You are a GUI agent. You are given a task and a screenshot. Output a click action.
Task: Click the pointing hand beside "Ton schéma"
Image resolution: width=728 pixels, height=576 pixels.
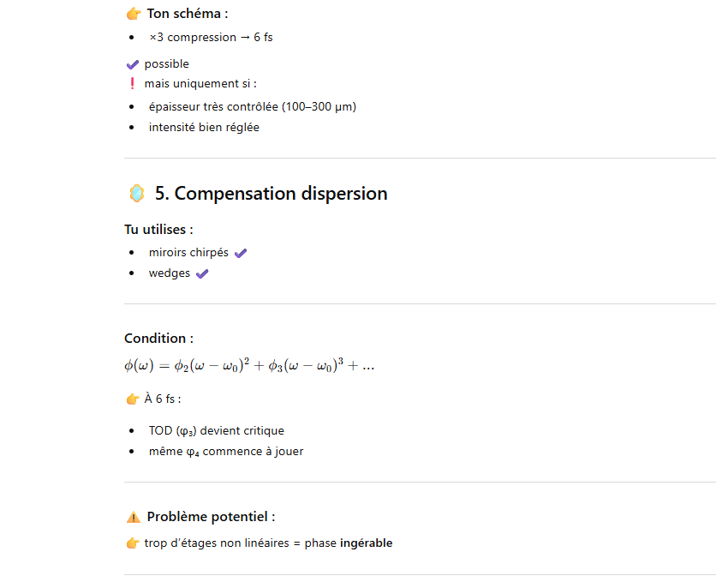133,14
